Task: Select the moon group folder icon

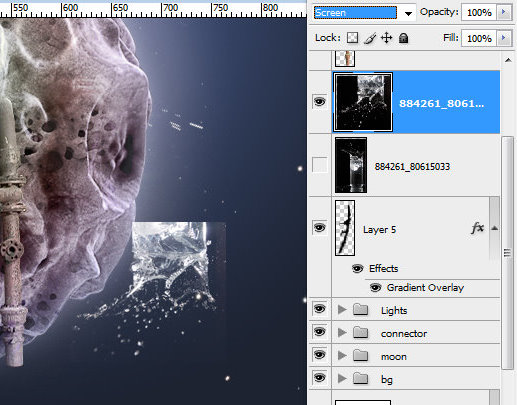Action: click(x=360, y=356)
